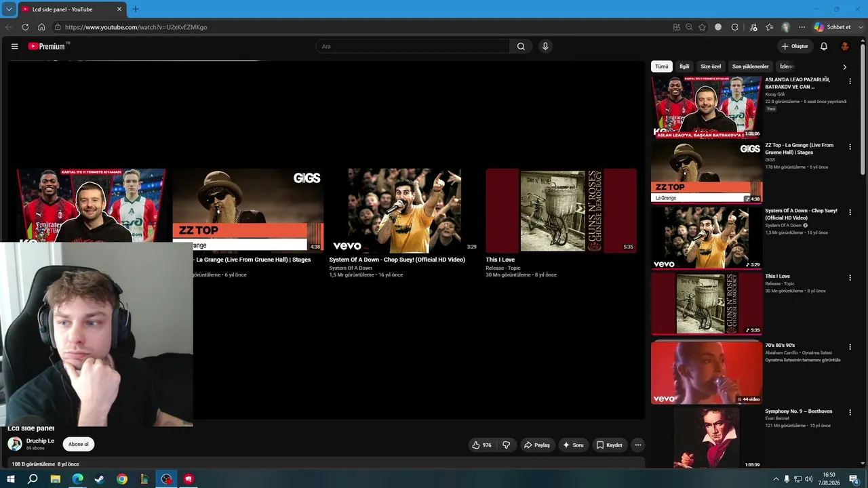Open options for ASLAN'DA LEAO PAZARLIĞI video

coord(850,81)
